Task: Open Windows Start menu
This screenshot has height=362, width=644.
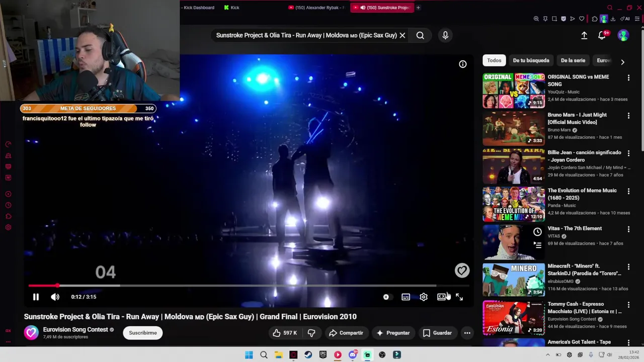Action: coord(249,355)
